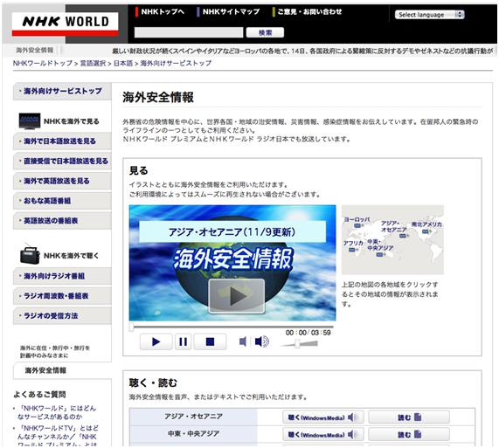Viewport: 499px width, 448px height.
Task: Open 英語放送の番組表 sidebar item
Action: [62, 221]
